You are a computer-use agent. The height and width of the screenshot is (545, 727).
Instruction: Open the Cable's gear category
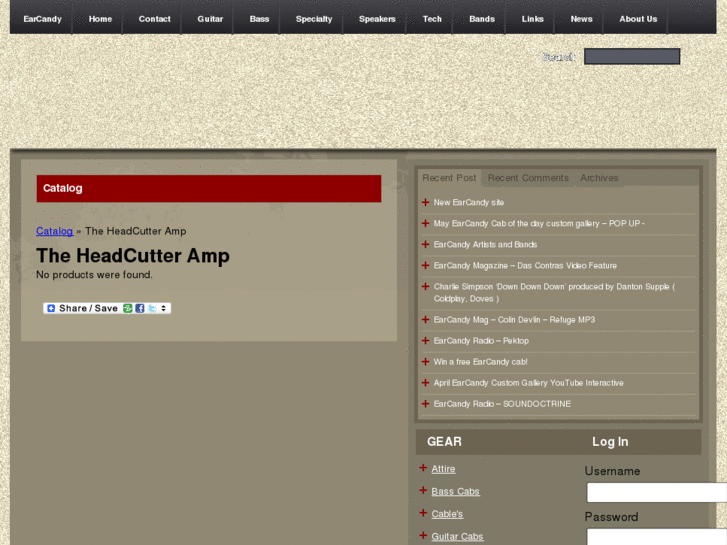tap(447, 514)
